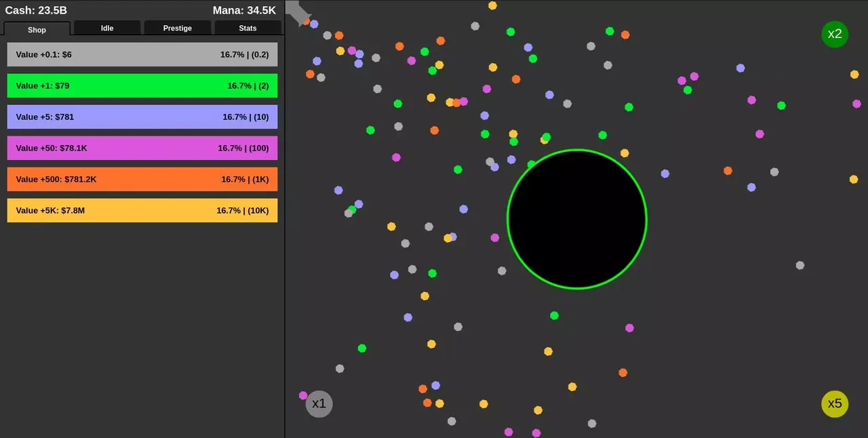Click the black hole
This screenshot has height=438, width=868.
coord(577,218)
